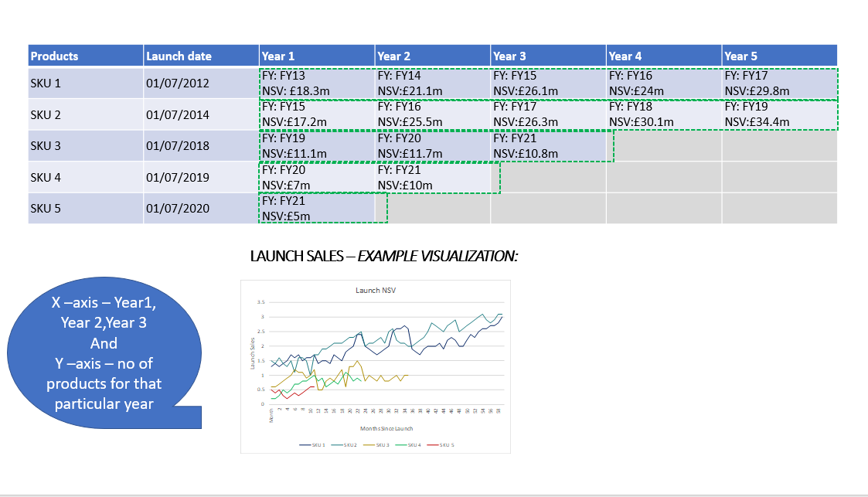
Task: Click the LAUNCH SALES – EXAMPLE VISUALIZATION heading
Action: pos(383,256)
